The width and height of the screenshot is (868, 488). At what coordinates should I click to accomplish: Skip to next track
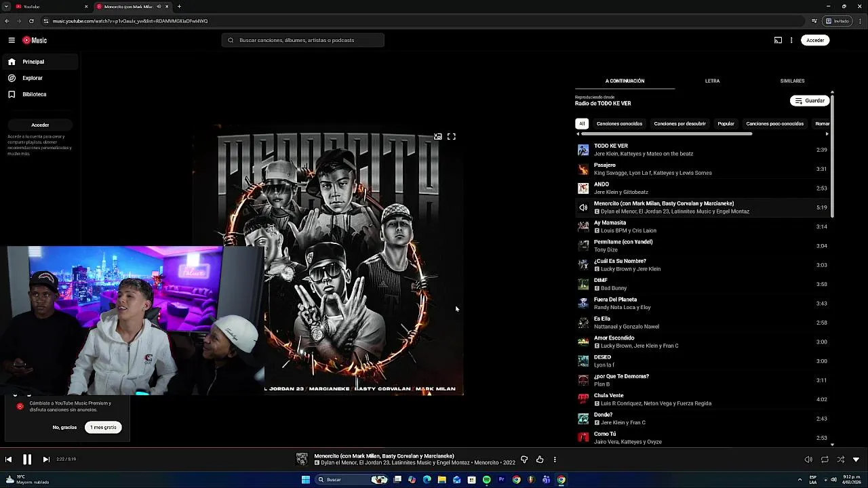[46, 460]
